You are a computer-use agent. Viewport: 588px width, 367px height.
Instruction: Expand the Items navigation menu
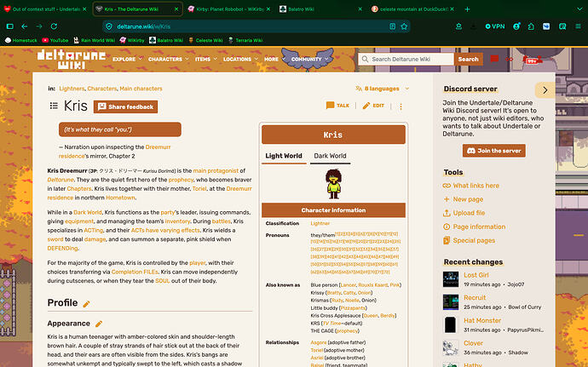click(x=206, y=60)
